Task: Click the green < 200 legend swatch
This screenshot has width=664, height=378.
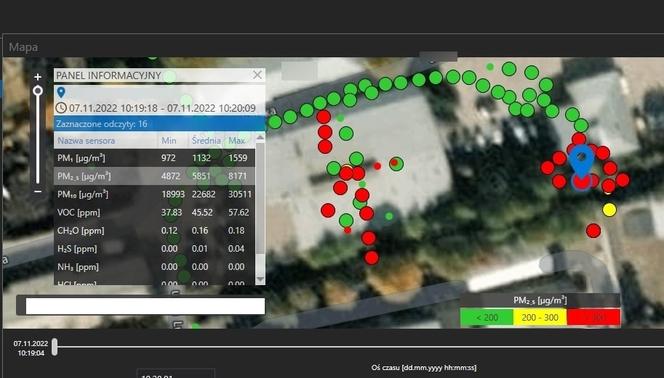Action: pos(487,317)
